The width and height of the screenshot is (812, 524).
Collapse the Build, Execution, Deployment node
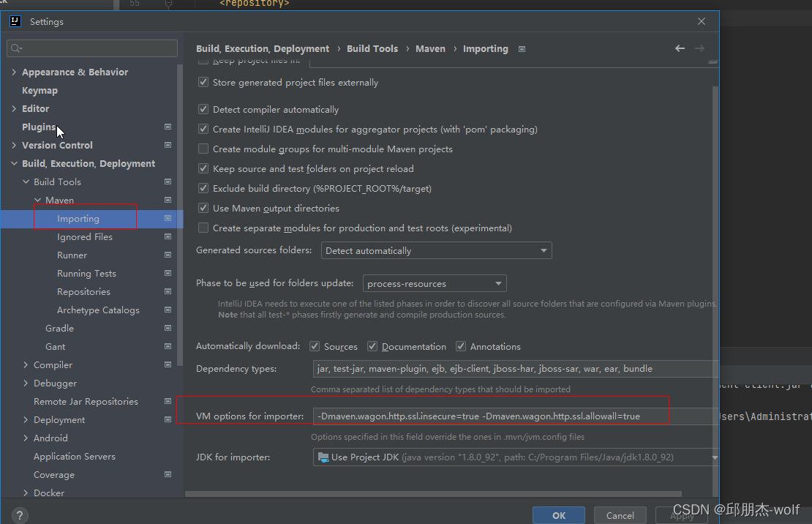[x=13, y=163]
